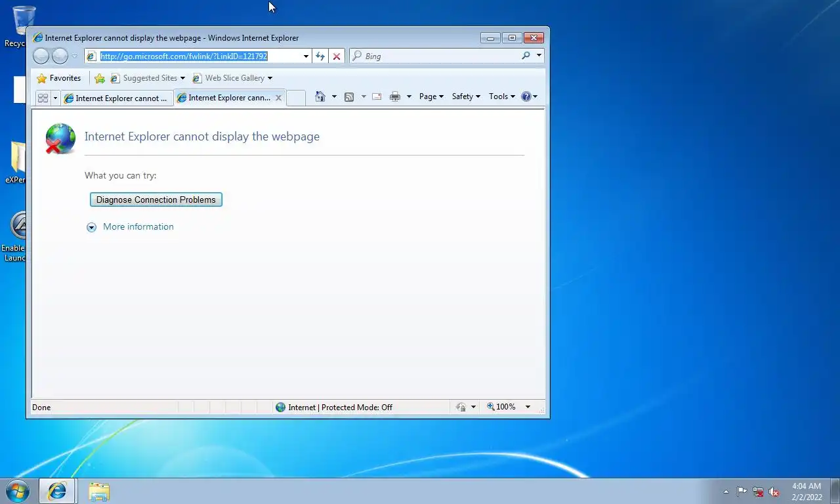
Task: Open the tab list dropdown arrow
Action: tap(55, 98)
